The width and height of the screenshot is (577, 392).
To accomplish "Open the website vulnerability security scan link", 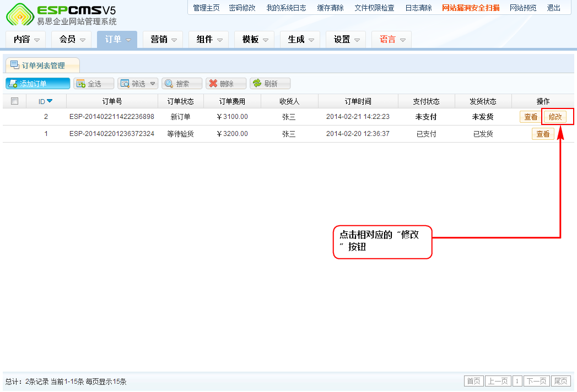I will pos(471,8).
